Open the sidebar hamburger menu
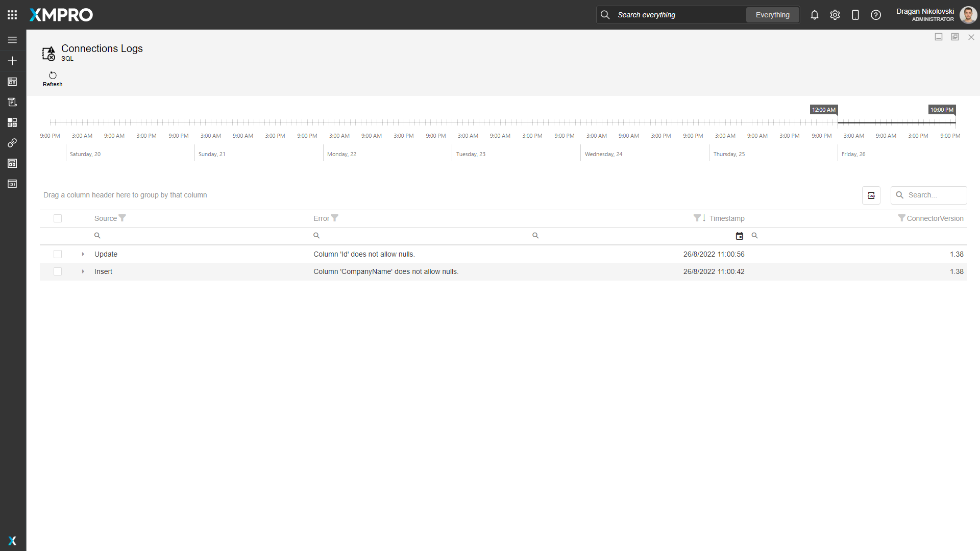Image resolution: width=980 pixels, height=551 pixels. 12,40
